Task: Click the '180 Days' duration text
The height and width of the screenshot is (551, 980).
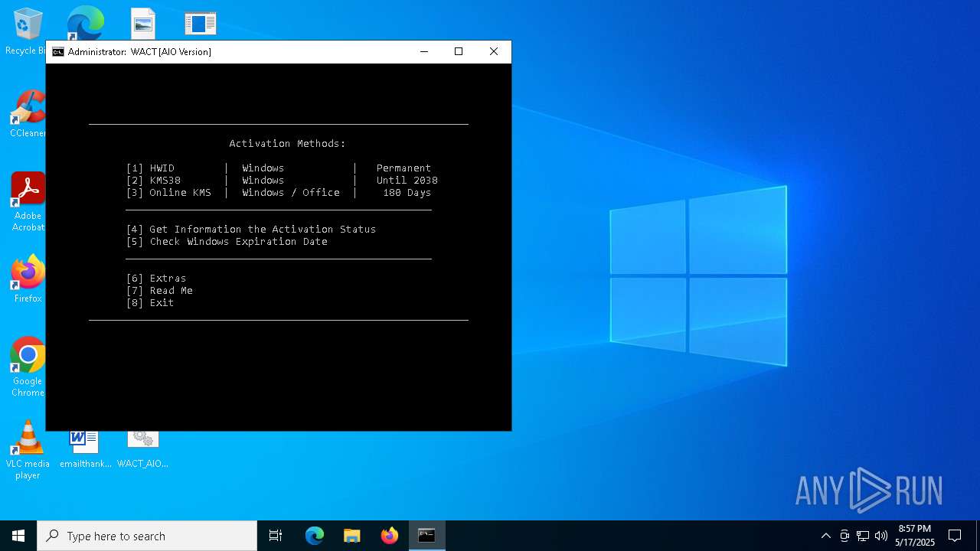Action: (x=407, y=193)
